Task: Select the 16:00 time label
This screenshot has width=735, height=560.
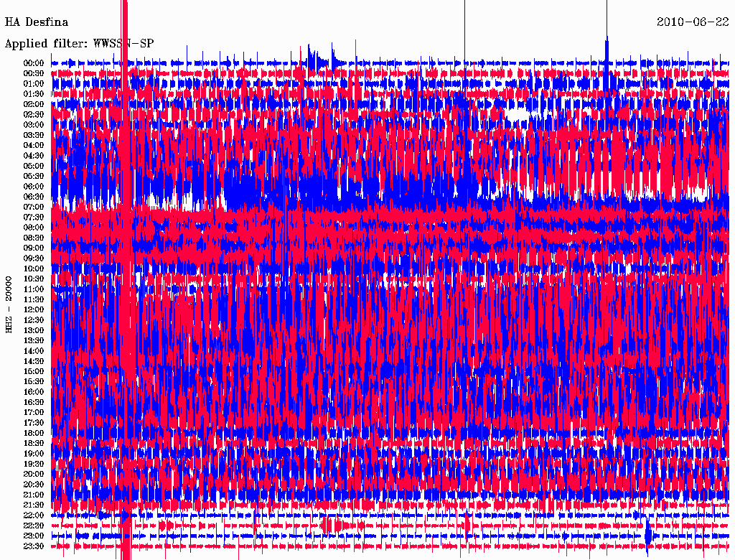Action: pyautogui.click(x=34, y=392)
